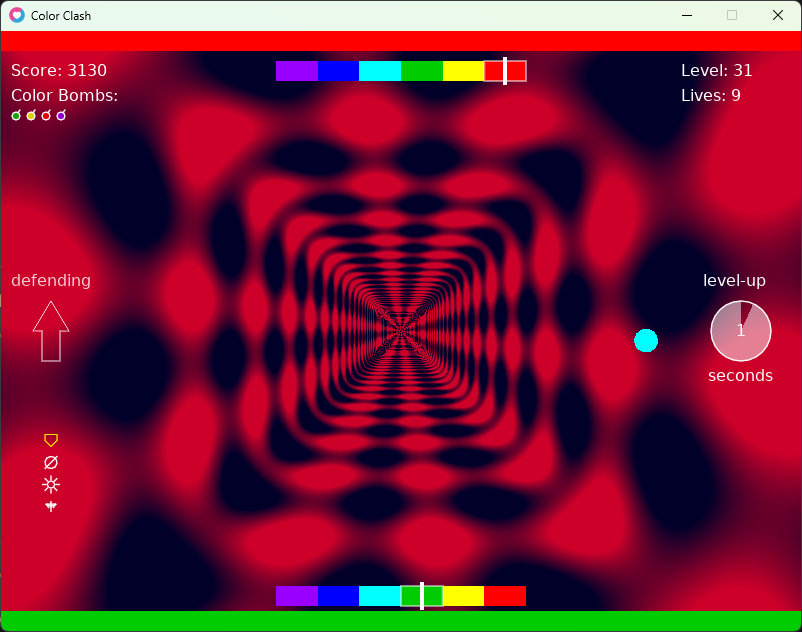Pick cyan in the bottom color bar
Image resolution: width=802 pixels, height=632 pixels.
(x=380, y=596)
